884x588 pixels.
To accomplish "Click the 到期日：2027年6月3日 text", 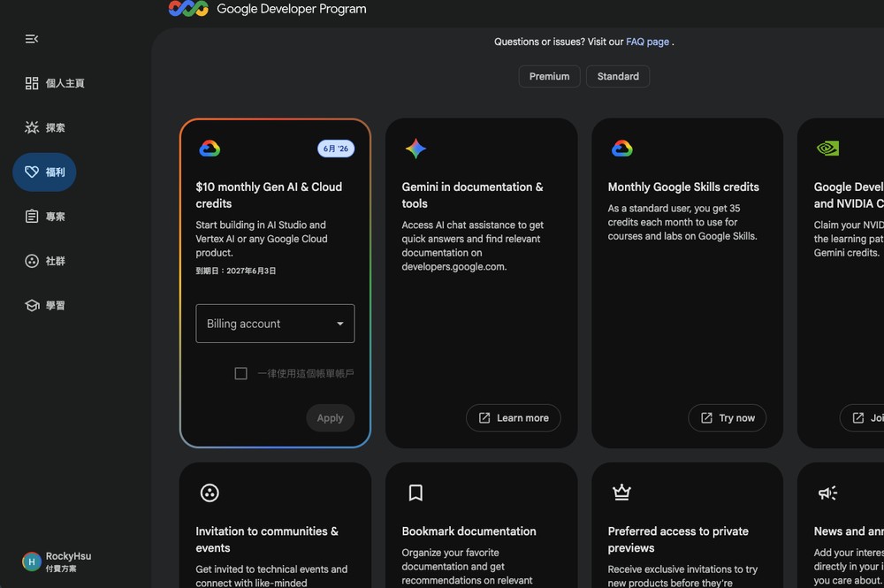I will click(x=236, y=271).
